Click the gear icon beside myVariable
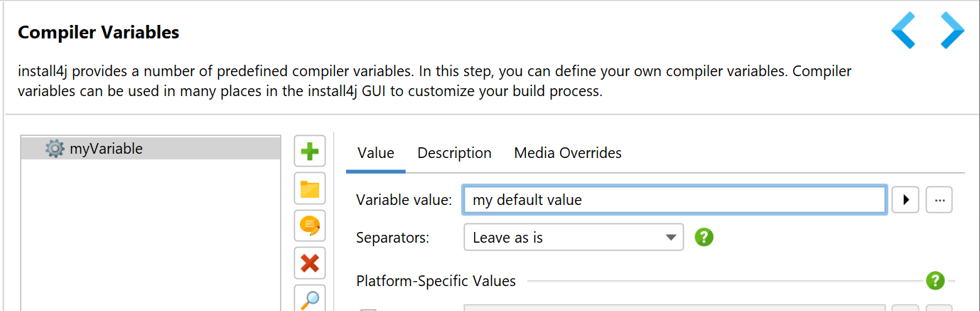The height and width of the screenshot is (311, 980). point(55,149)
